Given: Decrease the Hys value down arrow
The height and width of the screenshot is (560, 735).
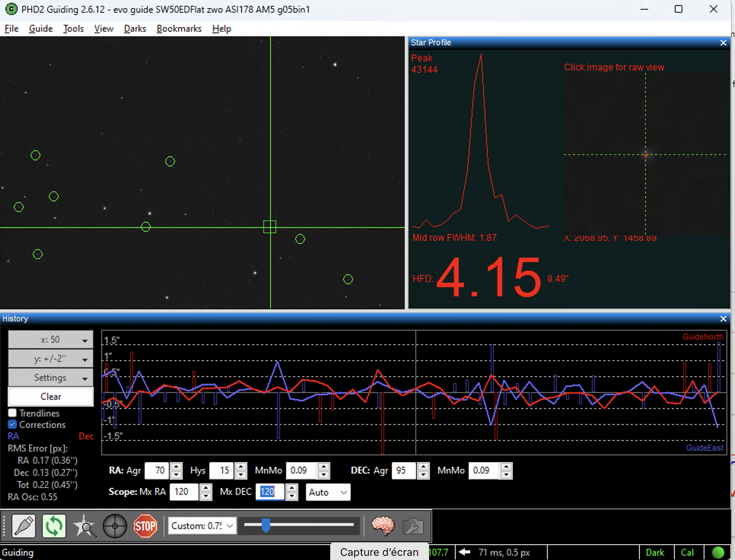Looking at the screenshot, I should pyautogui.click(x=240, y=475).
